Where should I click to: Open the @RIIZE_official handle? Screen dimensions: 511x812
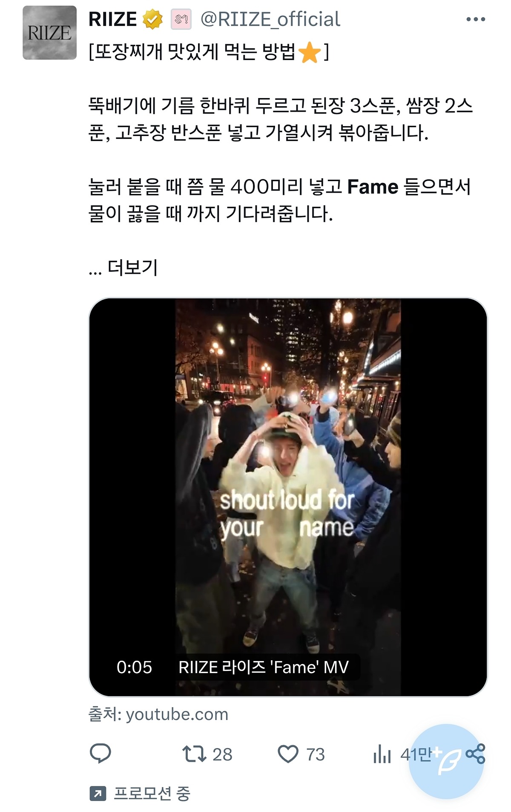click(x=270, y=20)
